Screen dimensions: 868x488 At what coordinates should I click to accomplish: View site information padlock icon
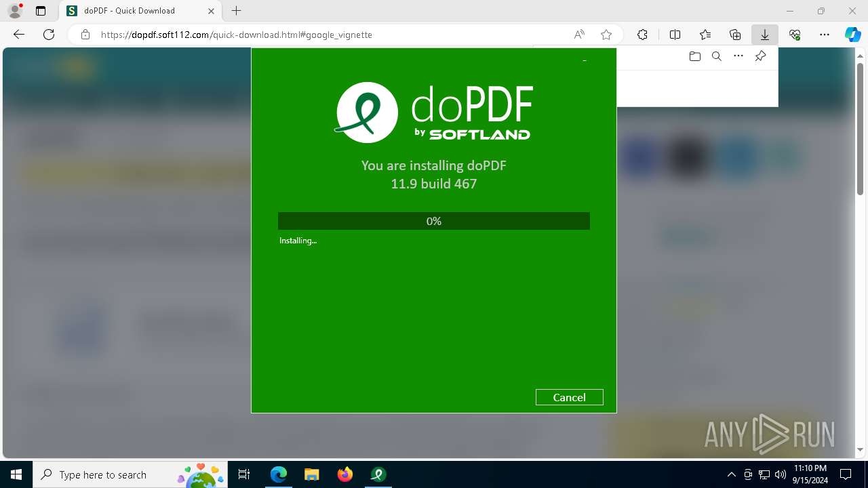85,35
